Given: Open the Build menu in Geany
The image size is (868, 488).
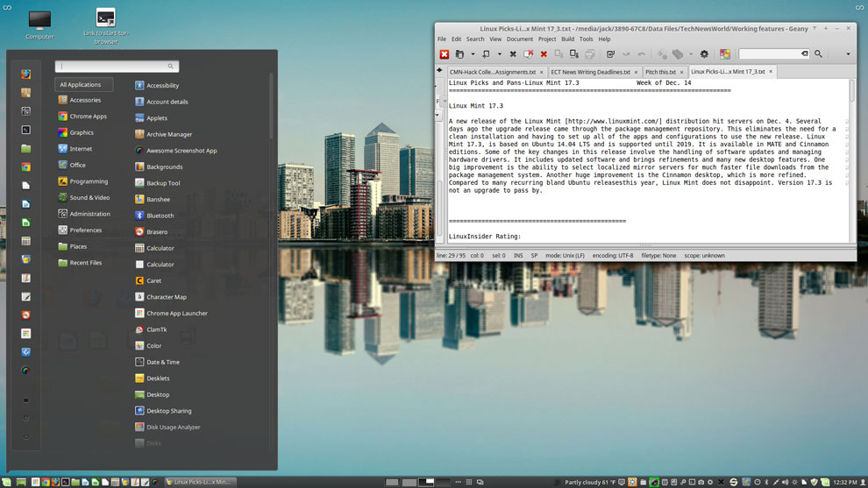Looking at the screenshot, I should 567,39.
